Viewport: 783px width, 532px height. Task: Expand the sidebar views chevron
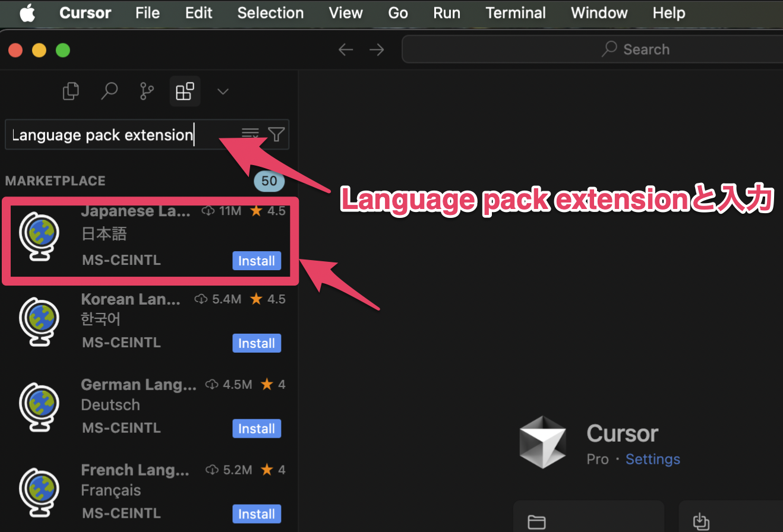tap(223, 91)
